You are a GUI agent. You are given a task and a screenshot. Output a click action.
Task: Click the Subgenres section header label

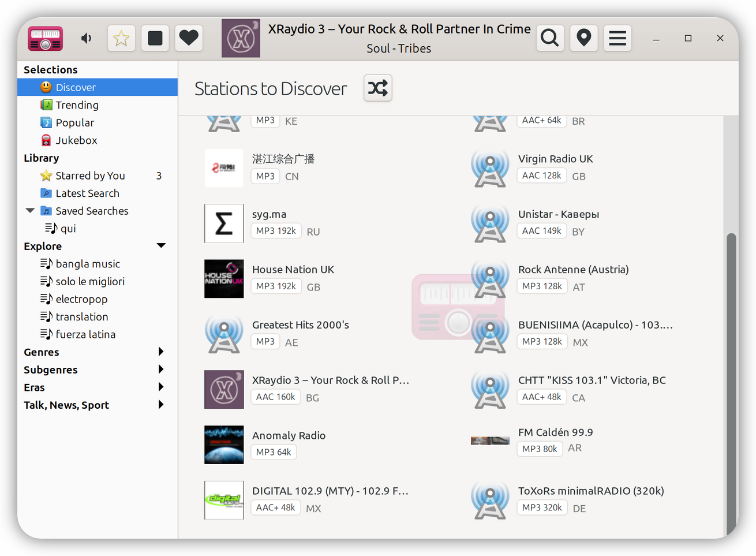click(x=51, y=370)
